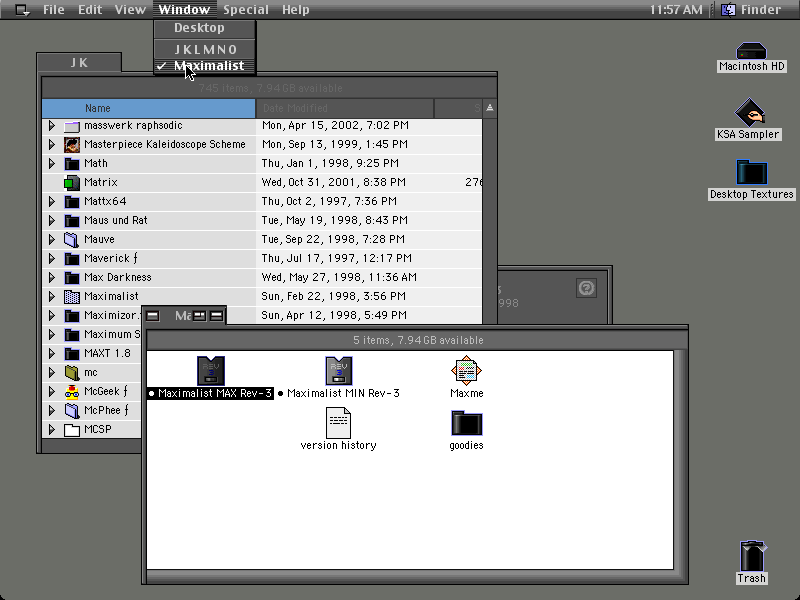Click the Maximalist window zoom box

click(x=199, y=316)
